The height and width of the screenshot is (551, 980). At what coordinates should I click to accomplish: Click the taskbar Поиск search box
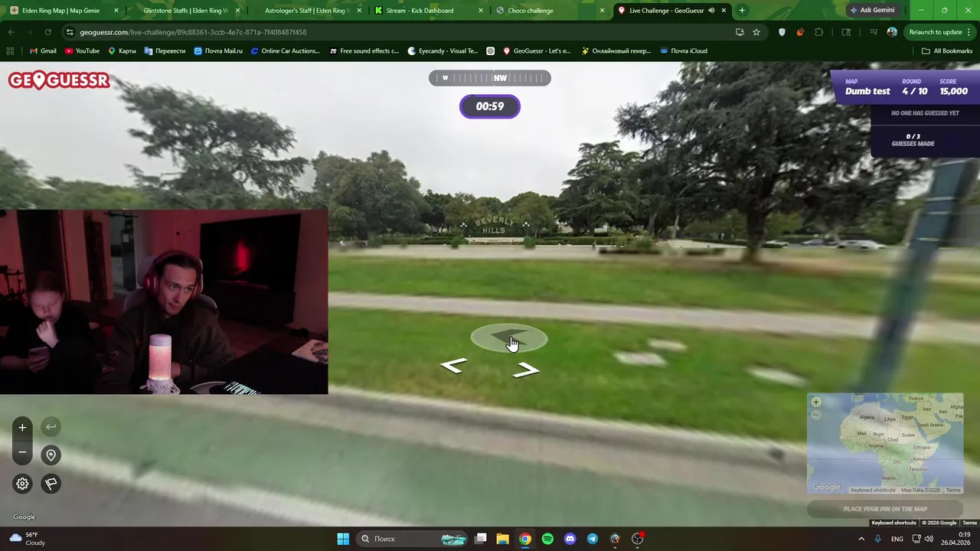click(413, 539)
